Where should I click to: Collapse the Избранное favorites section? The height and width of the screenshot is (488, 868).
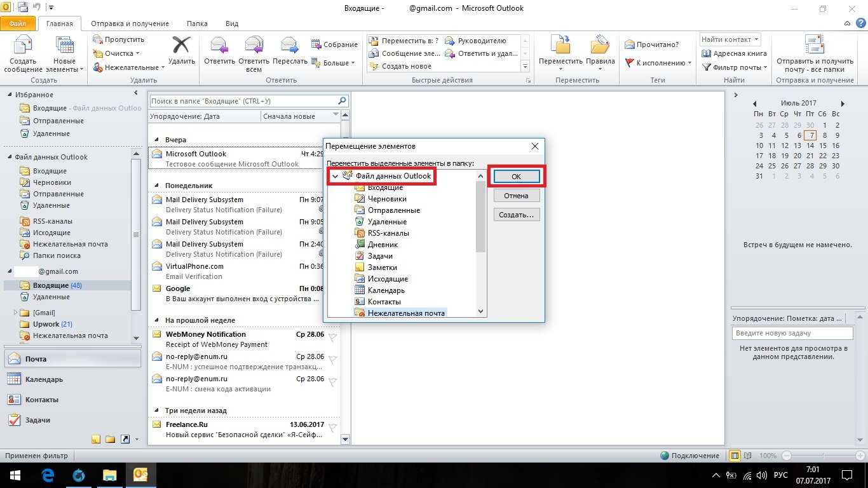tap(10, 95)
